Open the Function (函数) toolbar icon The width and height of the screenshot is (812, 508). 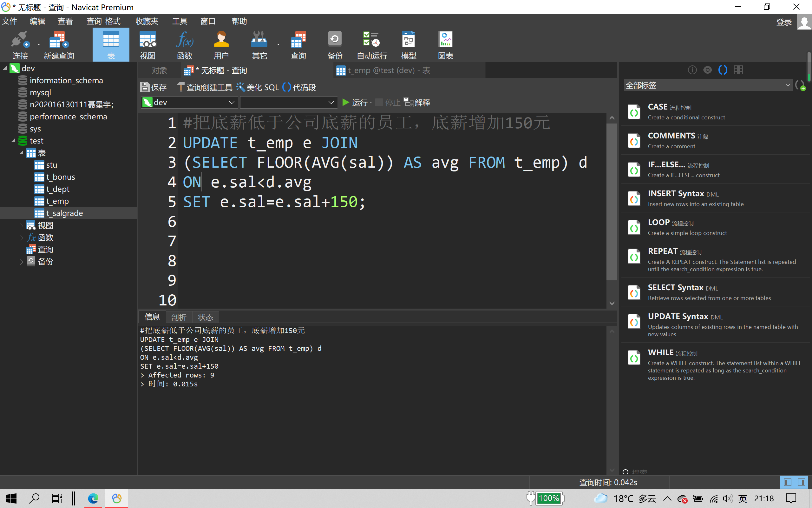click(185, 45)
